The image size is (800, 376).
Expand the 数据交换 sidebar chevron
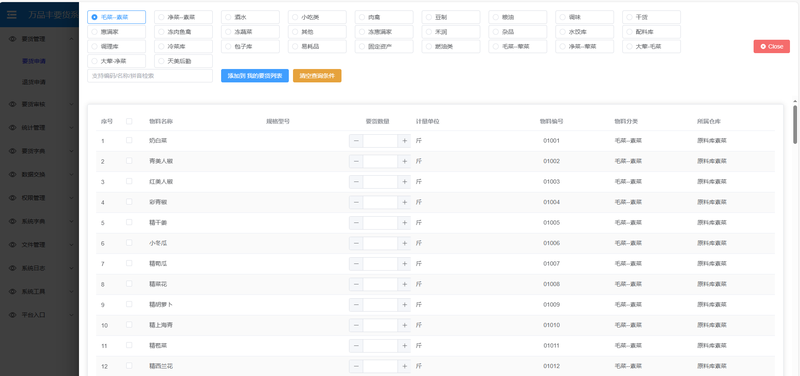point(71,174)
